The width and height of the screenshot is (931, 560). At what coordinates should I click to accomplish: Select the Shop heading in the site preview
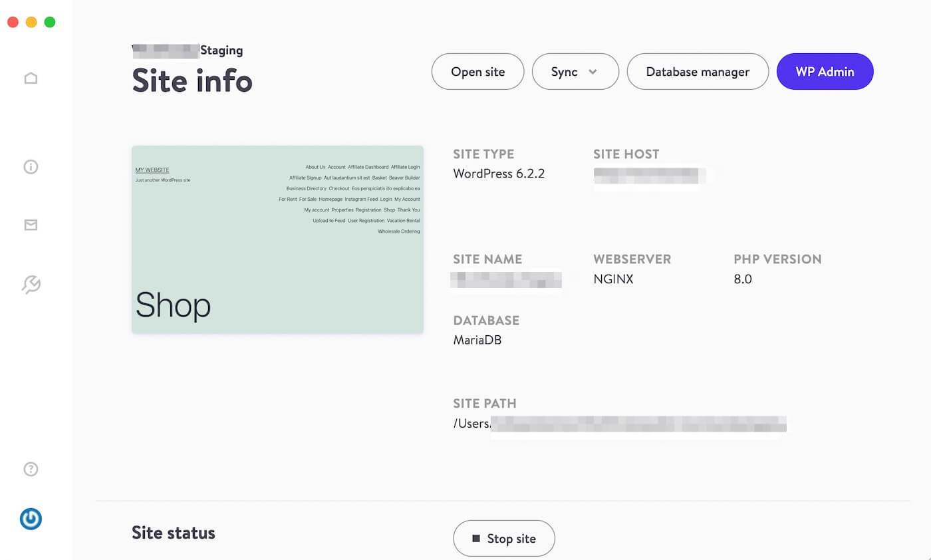173,305
